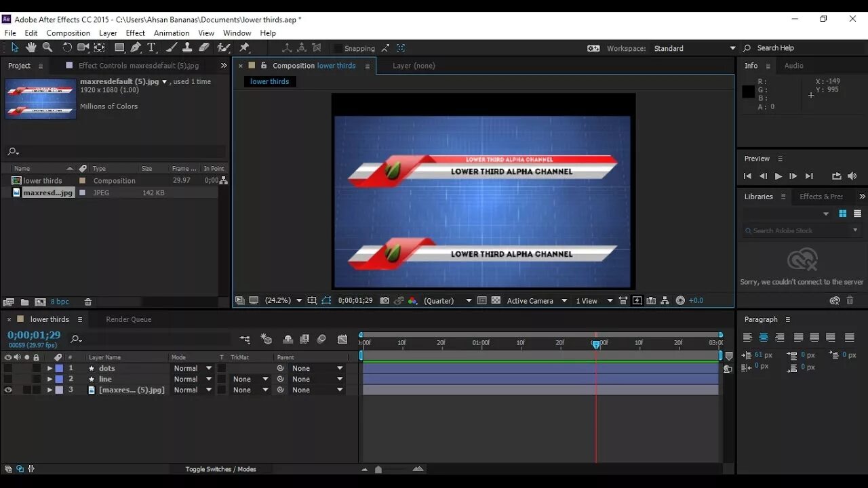The image size is (868, 488).
Task: Click the exposure +0.0 value
Action: click(696, 300)
